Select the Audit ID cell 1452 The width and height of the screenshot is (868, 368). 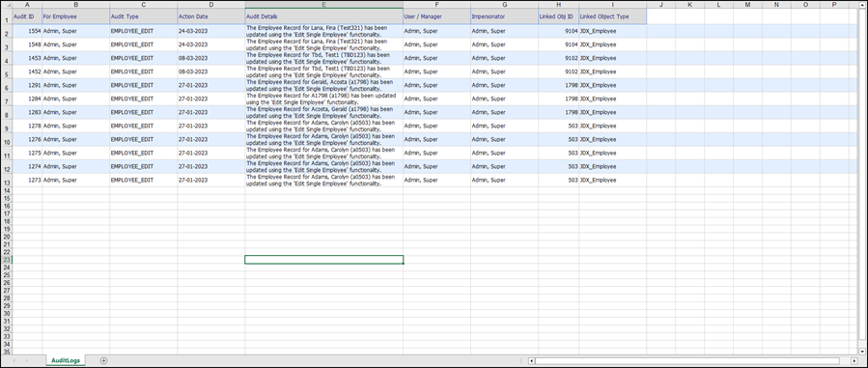(x=27, y=71)
